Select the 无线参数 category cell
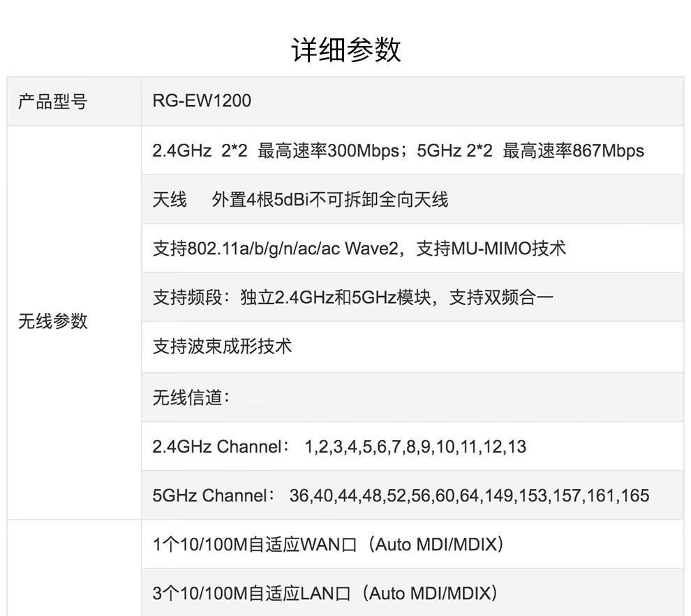The image size is (691, 616). [53, 321]
